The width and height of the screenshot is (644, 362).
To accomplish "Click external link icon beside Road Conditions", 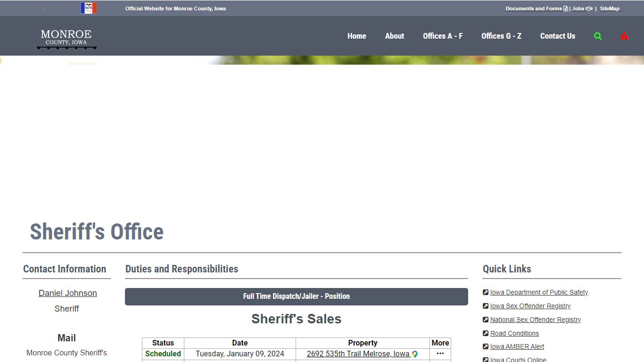I will [486, 333].
